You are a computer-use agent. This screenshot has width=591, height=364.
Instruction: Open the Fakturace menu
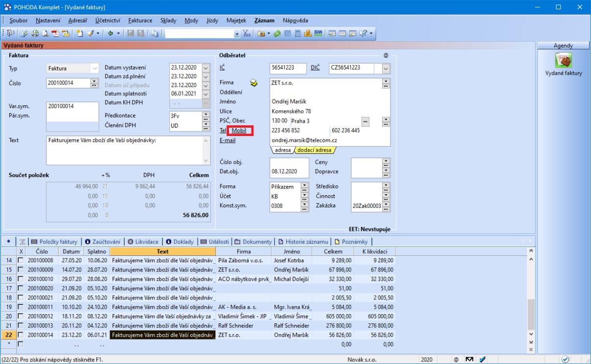(x=140, y=20)
